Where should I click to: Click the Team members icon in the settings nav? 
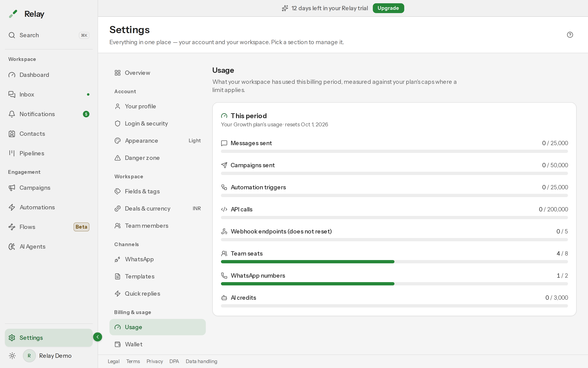(x=118, y=226)
